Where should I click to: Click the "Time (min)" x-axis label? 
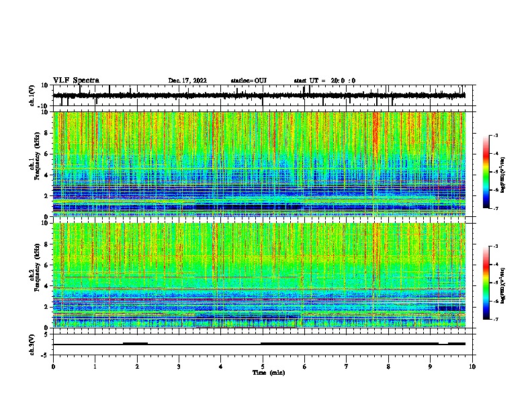pyautogui.click(x=269, y=373)
